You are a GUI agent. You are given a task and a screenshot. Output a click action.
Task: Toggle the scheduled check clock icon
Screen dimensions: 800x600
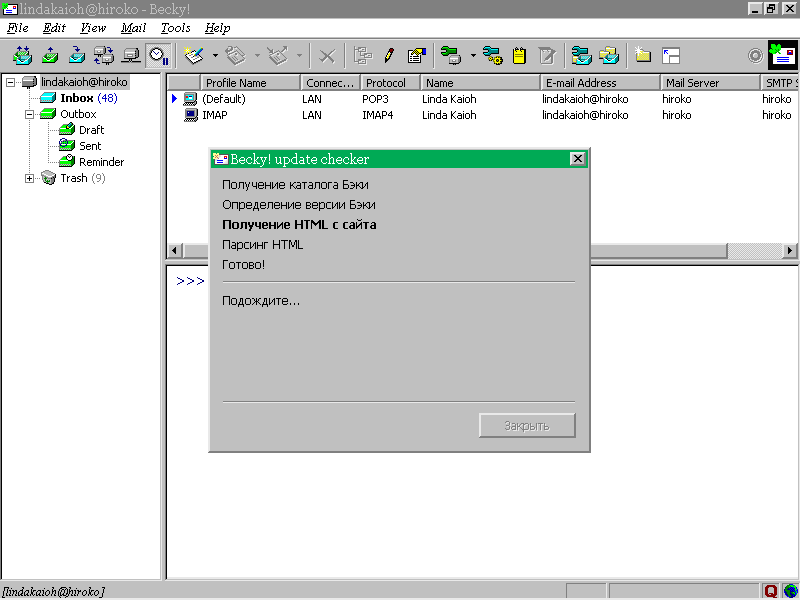tap(159, 55)
